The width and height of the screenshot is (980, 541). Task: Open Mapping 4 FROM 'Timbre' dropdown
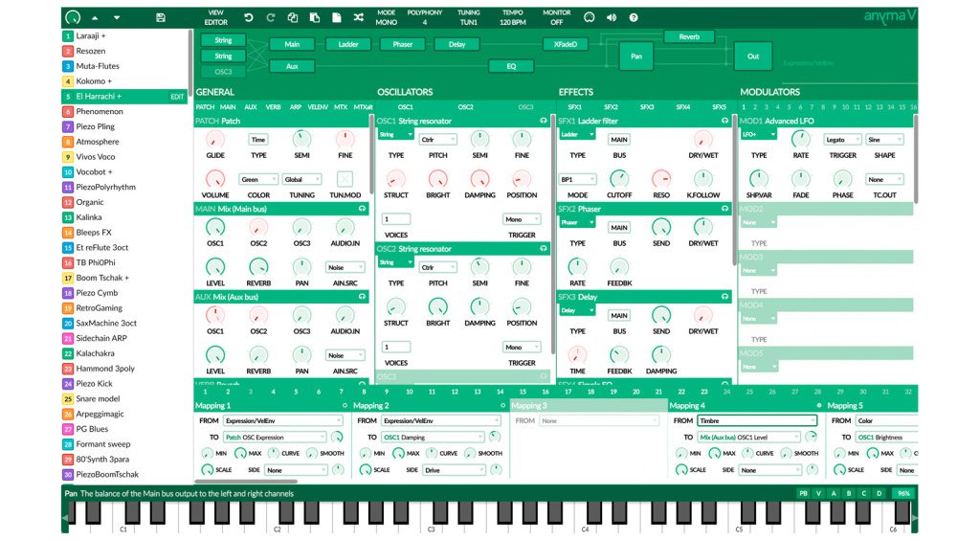pos(757,421)
